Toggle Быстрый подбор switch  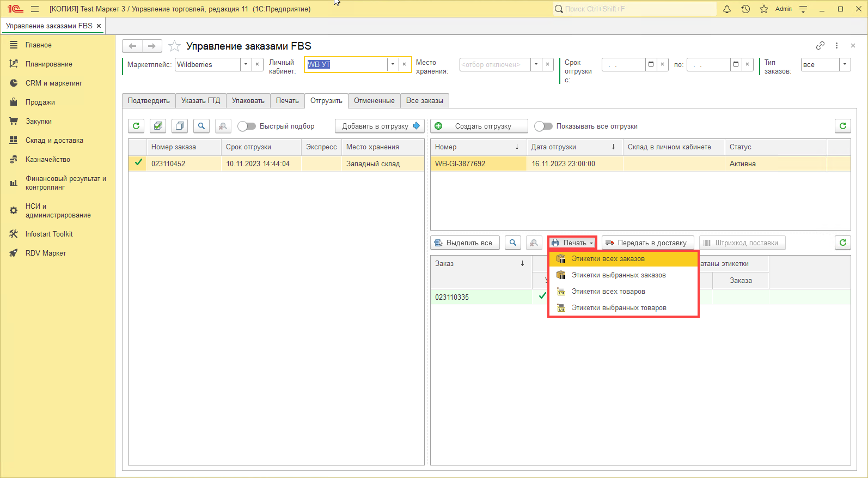(x=247, y=126)
